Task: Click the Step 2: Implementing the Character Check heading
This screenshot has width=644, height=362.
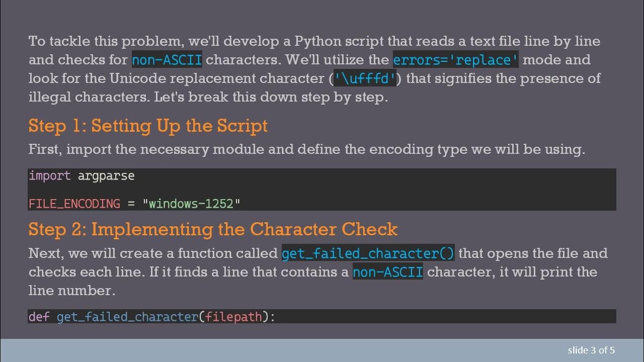Action: 213,229
